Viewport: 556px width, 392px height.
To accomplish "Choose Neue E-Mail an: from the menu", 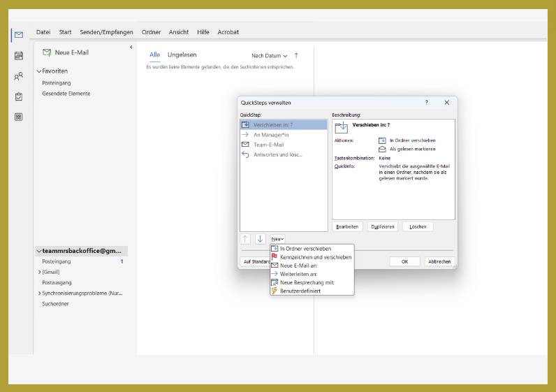I will (x=312, y=266).
